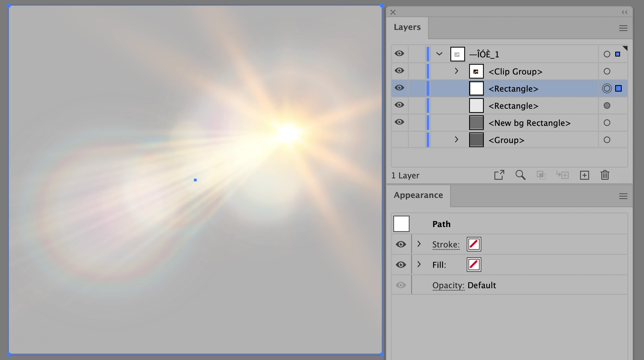
Task: Click the Create New Layer icon
Action: (584, 175)
